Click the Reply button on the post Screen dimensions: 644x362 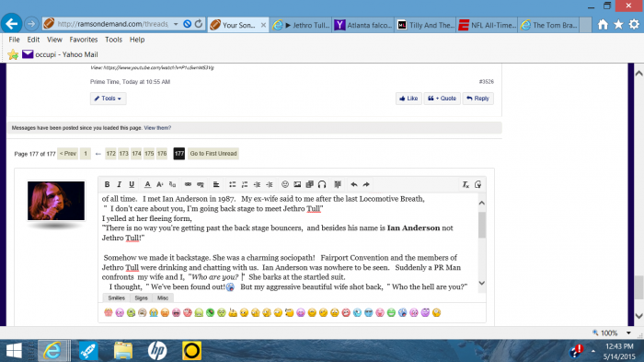tap(478, 99)
